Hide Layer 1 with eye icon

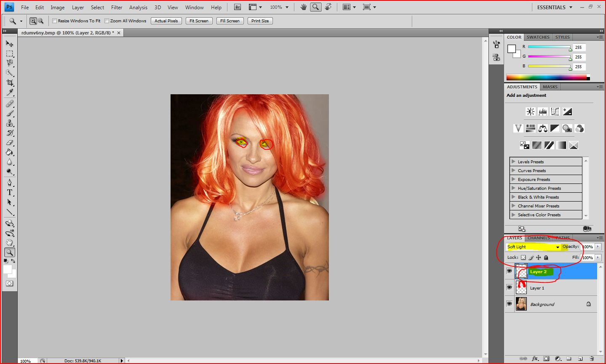[x=509, y=287]
